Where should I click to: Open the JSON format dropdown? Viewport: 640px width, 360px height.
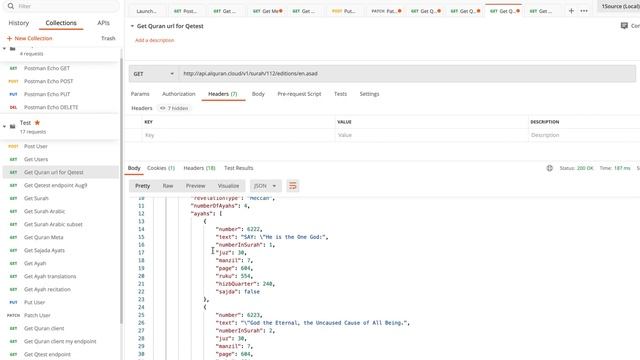coord(265,186)
